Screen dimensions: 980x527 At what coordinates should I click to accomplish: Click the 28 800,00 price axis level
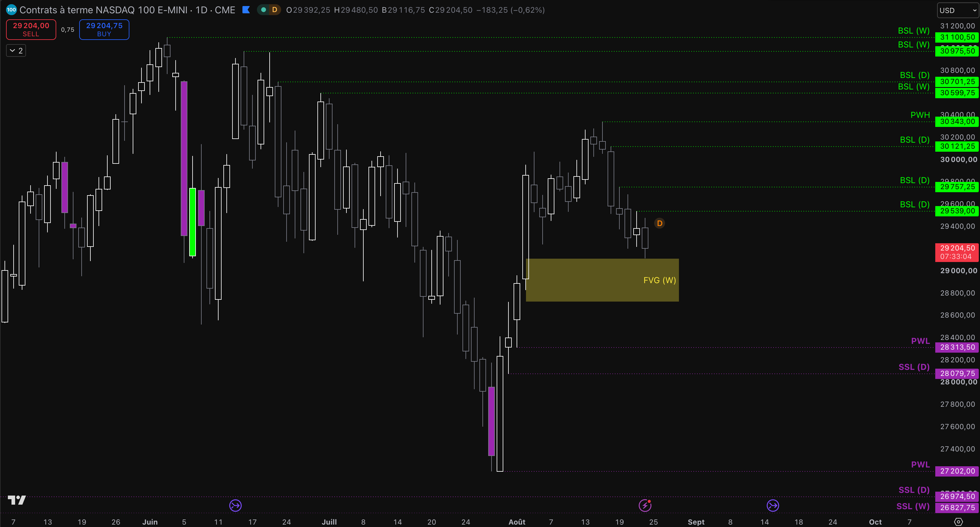[958, 293]
